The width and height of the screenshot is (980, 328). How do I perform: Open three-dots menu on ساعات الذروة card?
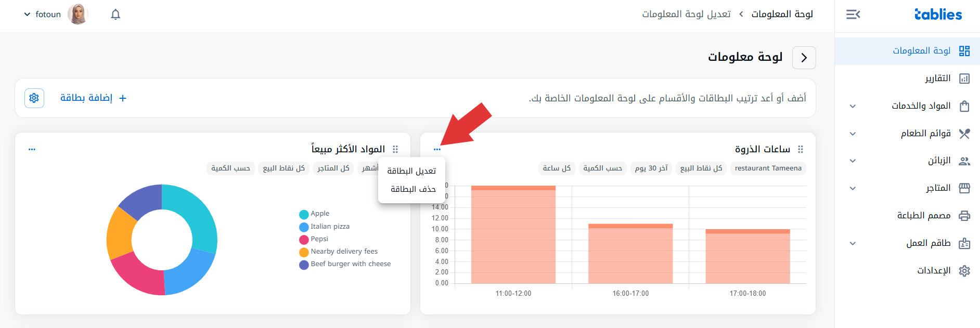(437, 149)
